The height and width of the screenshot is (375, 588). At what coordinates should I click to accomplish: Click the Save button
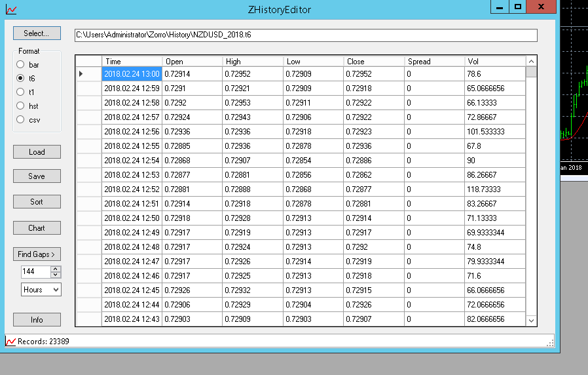pos(37,176)
